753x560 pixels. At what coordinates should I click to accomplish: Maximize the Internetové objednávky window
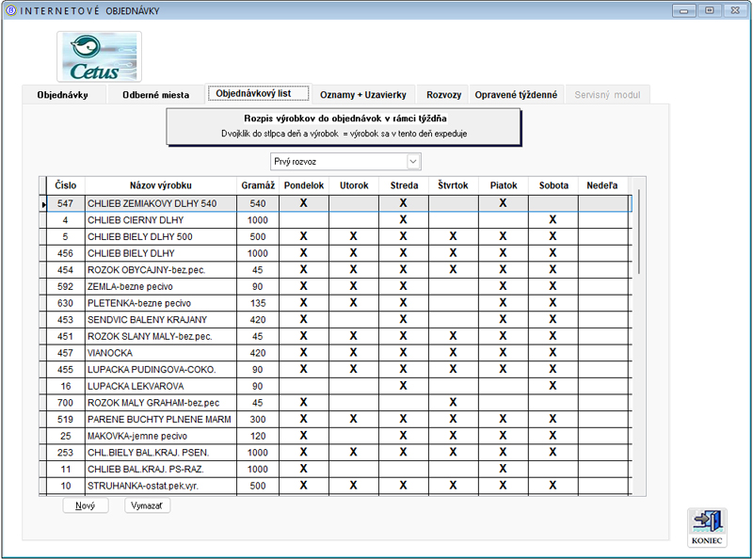[708, 10]
